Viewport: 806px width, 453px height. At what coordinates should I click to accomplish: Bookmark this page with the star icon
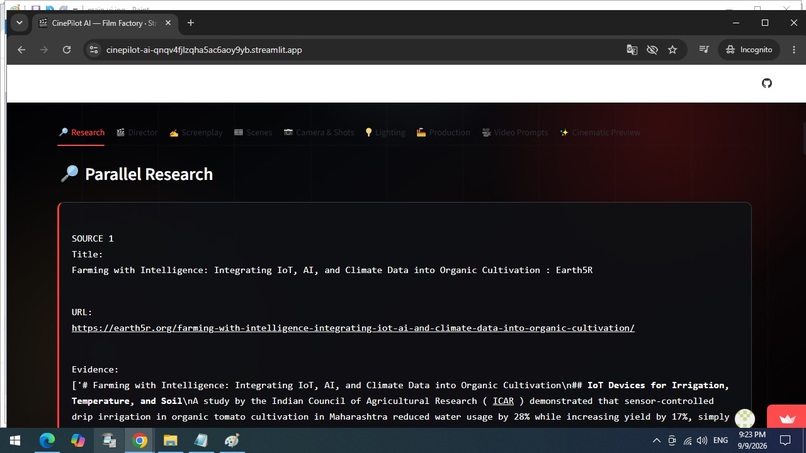coord(672,50)
